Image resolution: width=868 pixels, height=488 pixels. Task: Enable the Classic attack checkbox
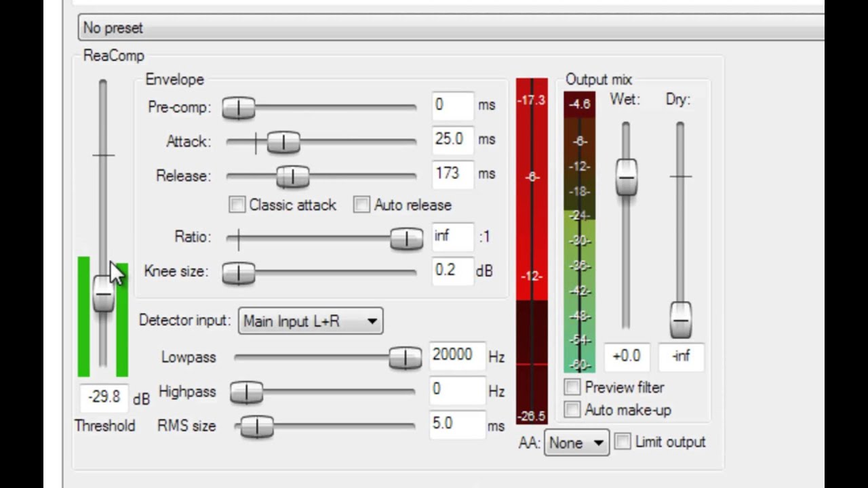point(237,205)
